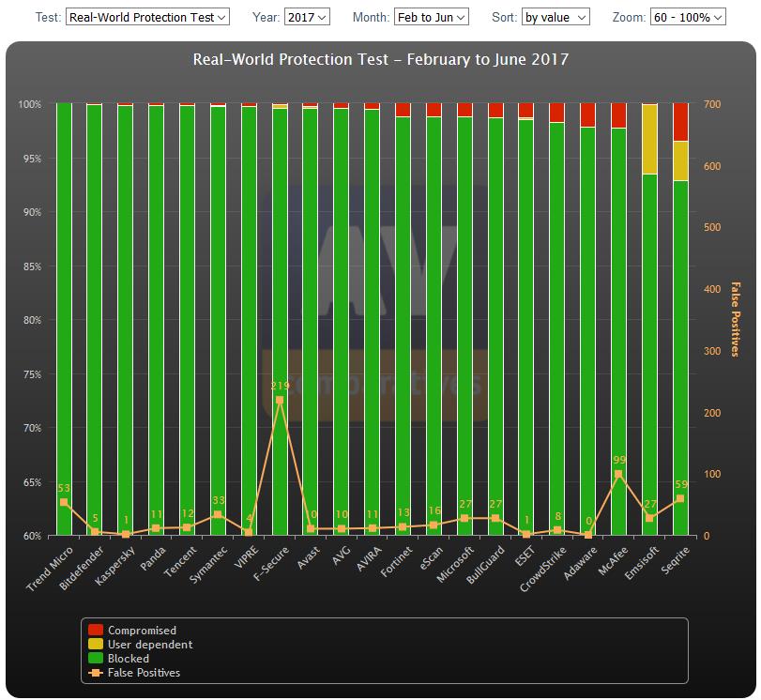
Task: Click the eScan false positives point 16
Action: point(434,525)
